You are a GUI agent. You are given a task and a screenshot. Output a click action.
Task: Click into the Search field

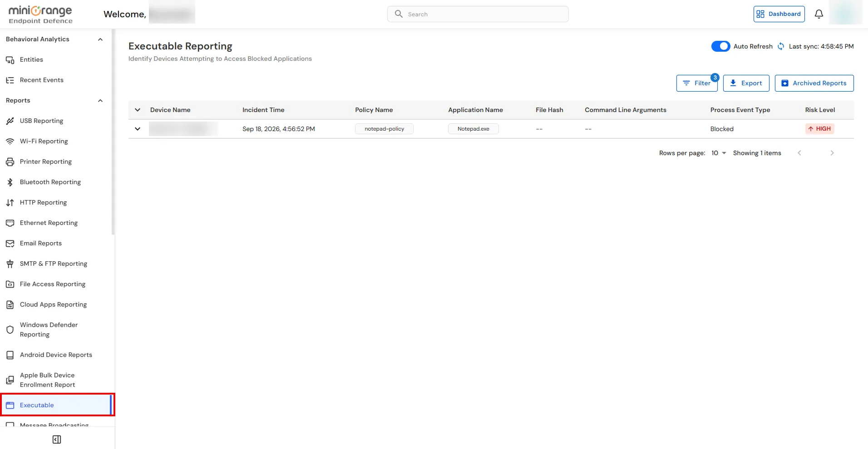(x=478, y=14)
